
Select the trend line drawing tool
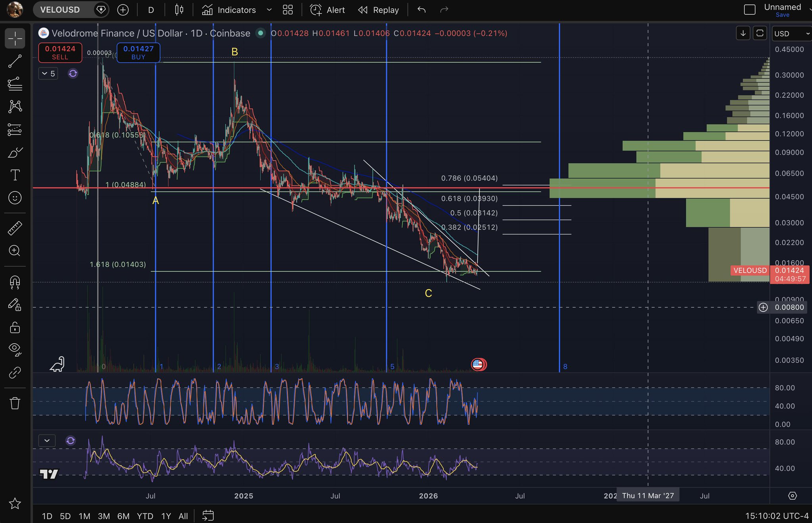(15, 61)
